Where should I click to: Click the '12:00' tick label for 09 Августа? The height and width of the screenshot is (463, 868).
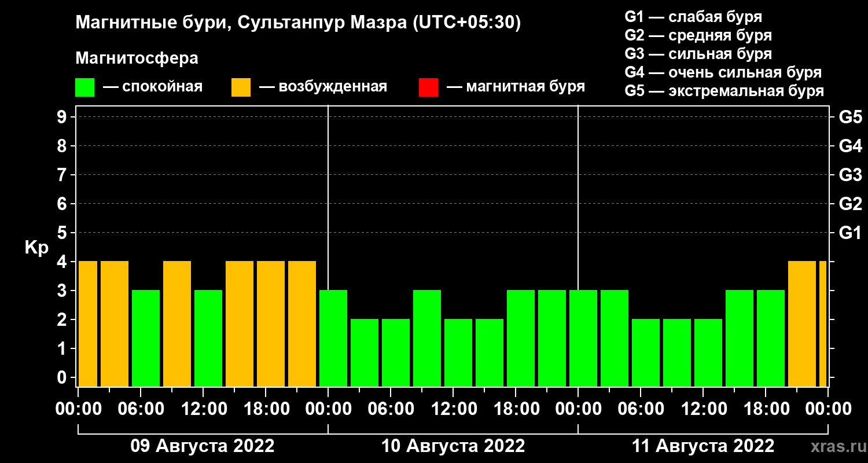coord(203,409)
